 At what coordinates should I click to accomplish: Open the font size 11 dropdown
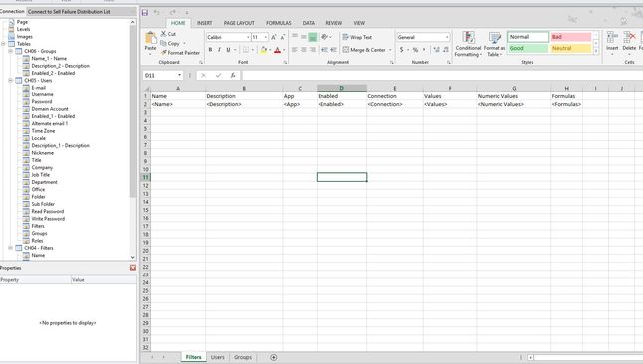click(266, 38)
